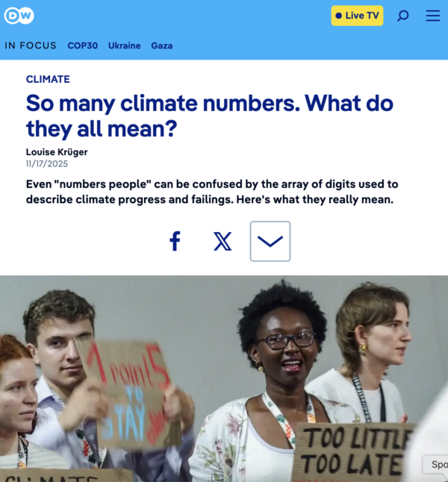The width and height of the screenshot is (448, 482).
Task: Open the search magnifier icon
Action: (x=402, y=16)
